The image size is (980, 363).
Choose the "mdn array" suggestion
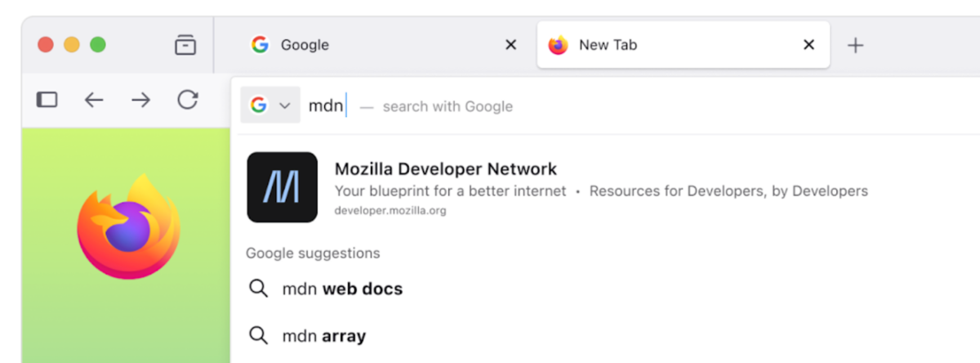click(324, 336)
